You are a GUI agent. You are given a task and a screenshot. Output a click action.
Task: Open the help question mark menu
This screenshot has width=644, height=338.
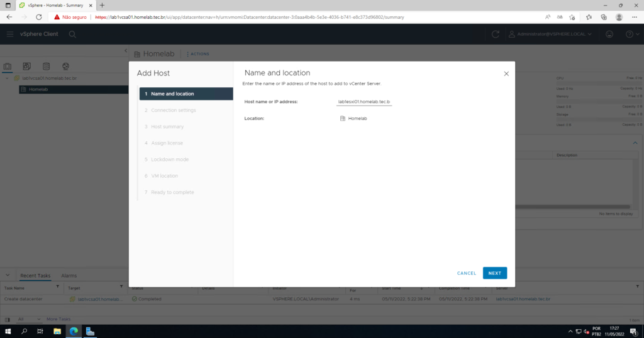(x=632, y=34)
